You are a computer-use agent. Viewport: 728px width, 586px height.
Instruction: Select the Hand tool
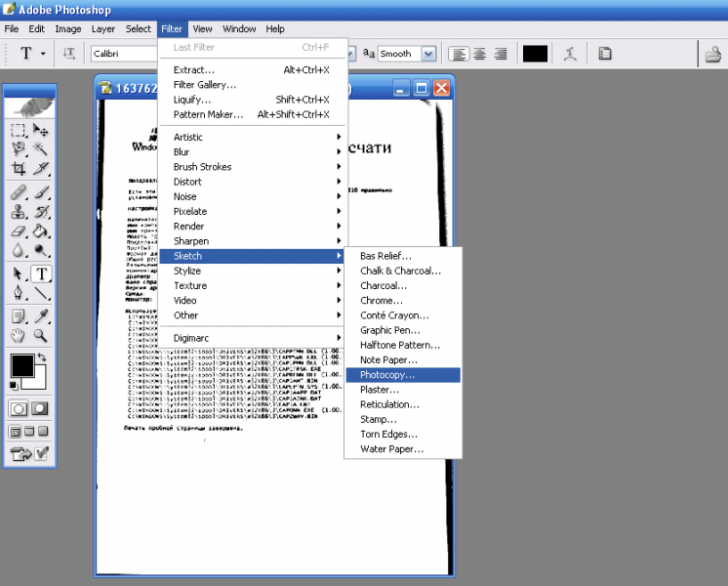coord(19,336)
